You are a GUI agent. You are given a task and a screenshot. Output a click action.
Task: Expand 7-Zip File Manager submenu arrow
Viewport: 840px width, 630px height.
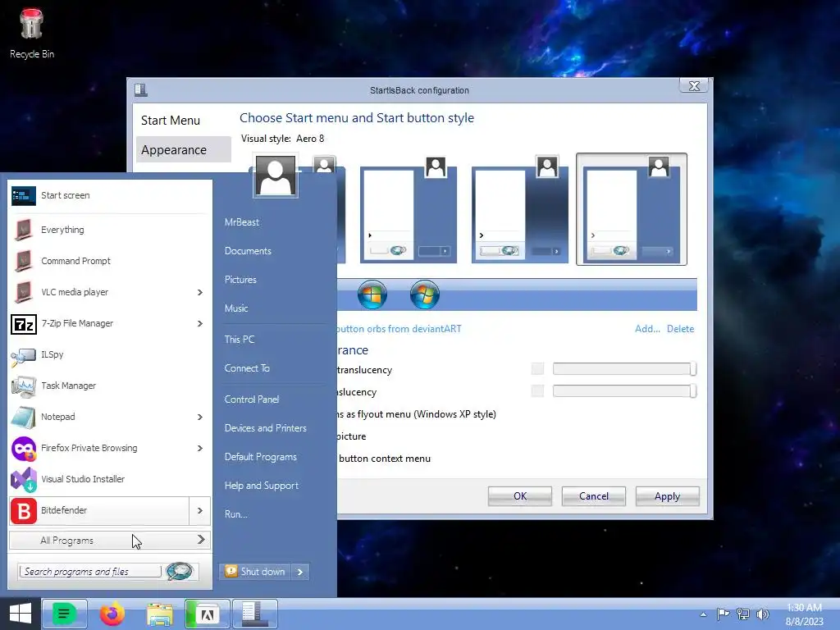tap(200, 323)
